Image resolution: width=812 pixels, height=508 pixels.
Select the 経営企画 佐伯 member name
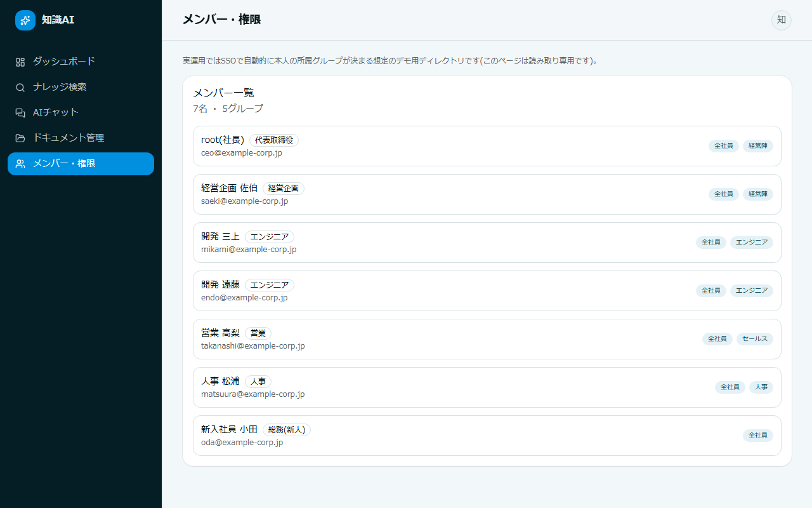tap(230, 188)
